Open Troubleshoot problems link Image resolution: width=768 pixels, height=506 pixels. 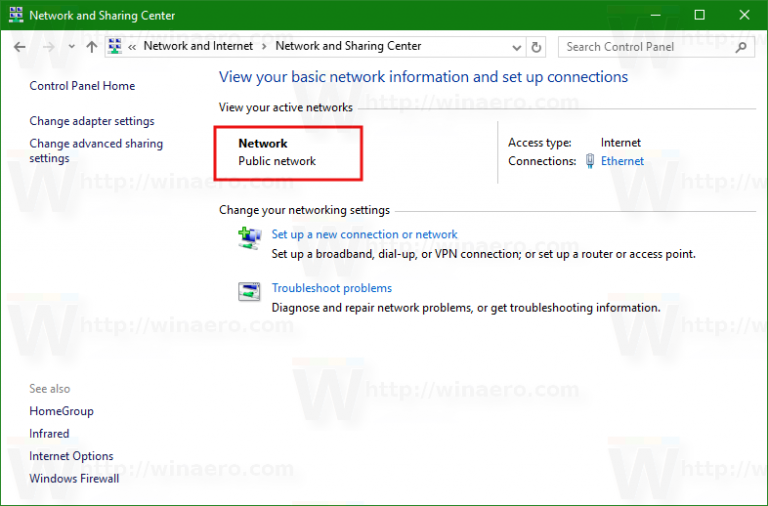tap(332, 288)
